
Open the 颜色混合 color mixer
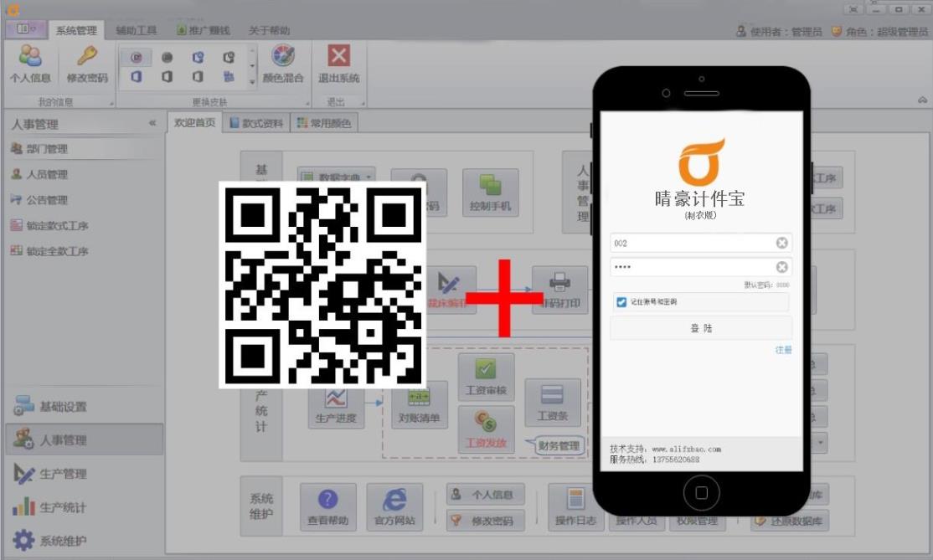283,64
